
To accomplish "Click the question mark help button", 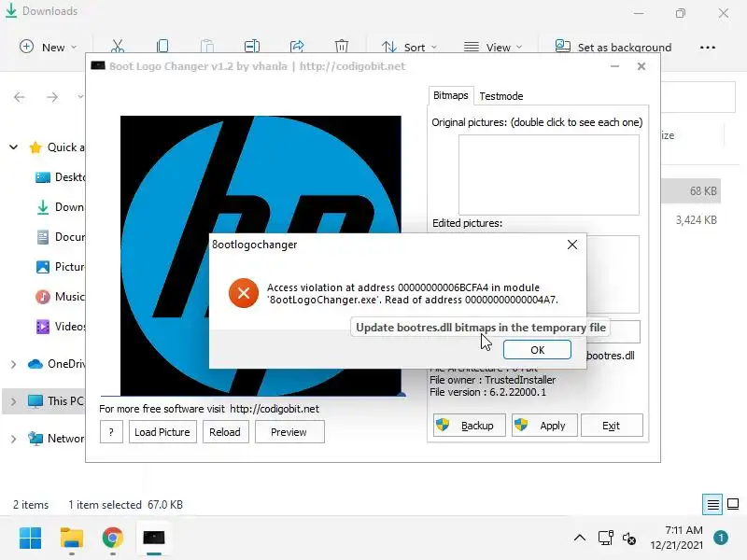I will click(111, 432).
